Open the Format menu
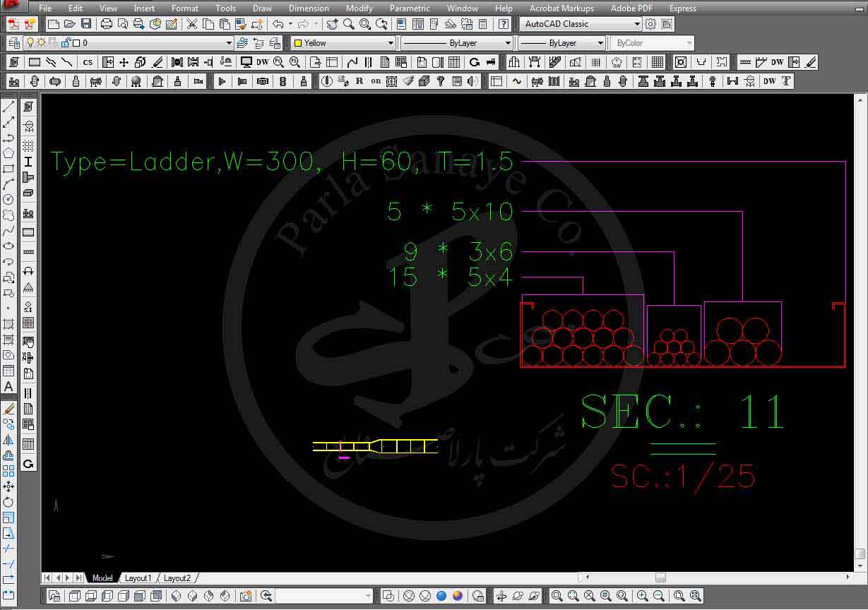 click(x=185, y=8)
